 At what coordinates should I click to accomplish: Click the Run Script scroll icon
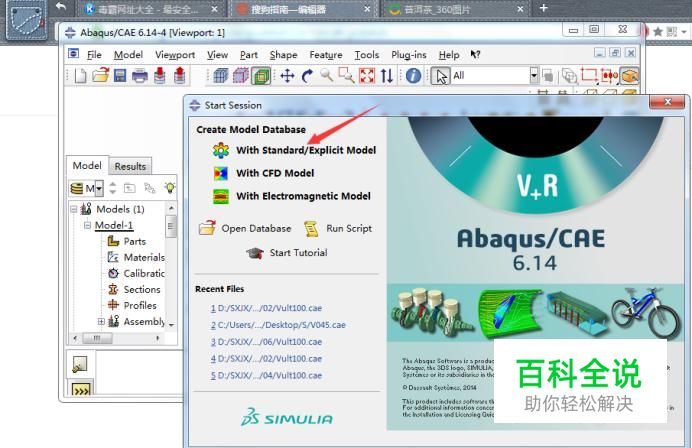point(311,229)
